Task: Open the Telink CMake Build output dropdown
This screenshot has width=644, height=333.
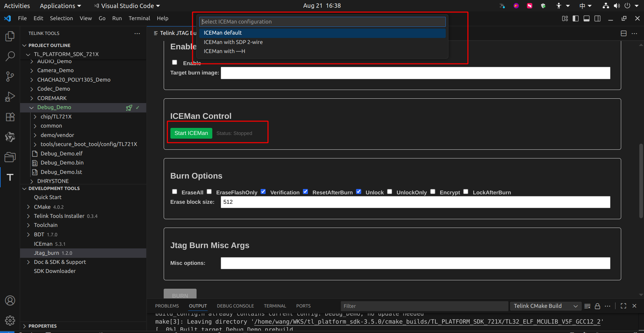Action: coord(545,306)
